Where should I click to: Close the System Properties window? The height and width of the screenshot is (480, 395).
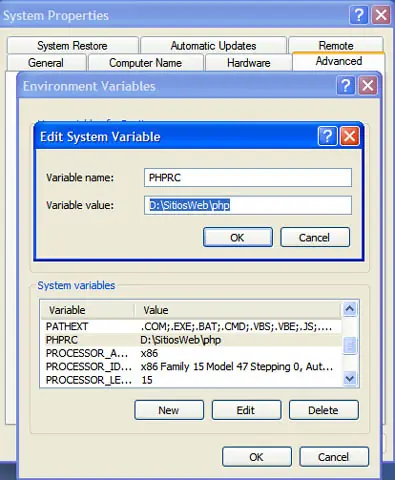[381, 15]
